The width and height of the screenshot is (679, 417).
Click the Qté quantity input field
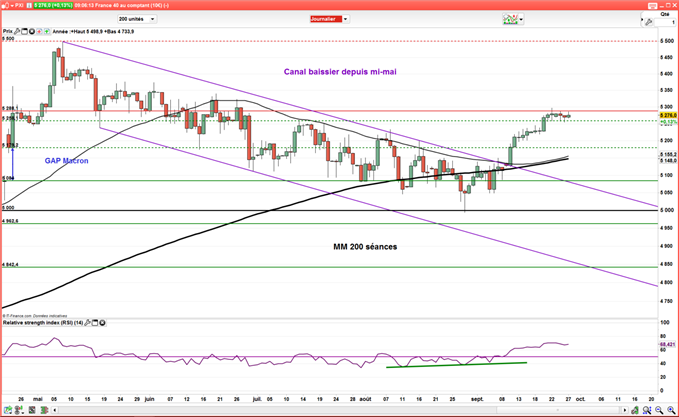tap(666, 22)
